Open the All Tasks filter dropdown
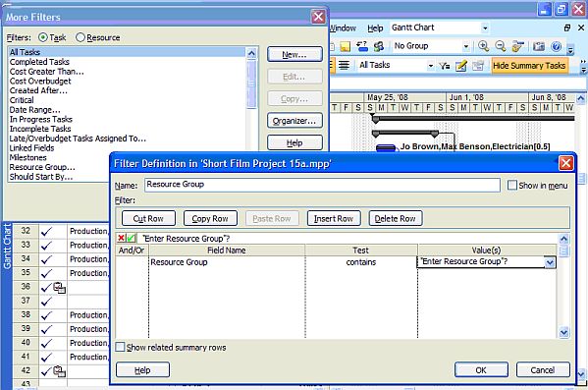The height and width of the screenshot is (390, 588). coord(431,66)
